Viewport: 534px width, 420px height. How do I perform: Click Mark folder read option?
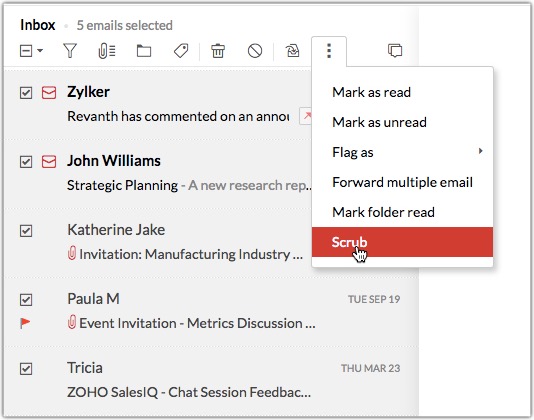pos(402,212)
